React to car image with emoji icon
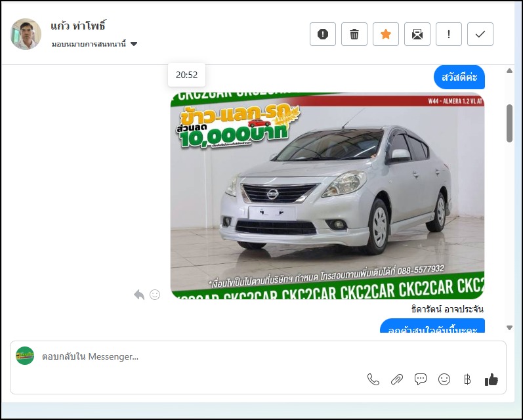Screen dimensions: 523x420 (x=155, y=295)
